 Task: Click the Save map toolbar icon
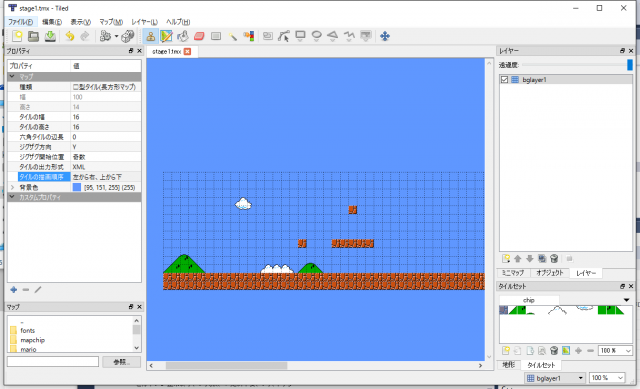50,36
